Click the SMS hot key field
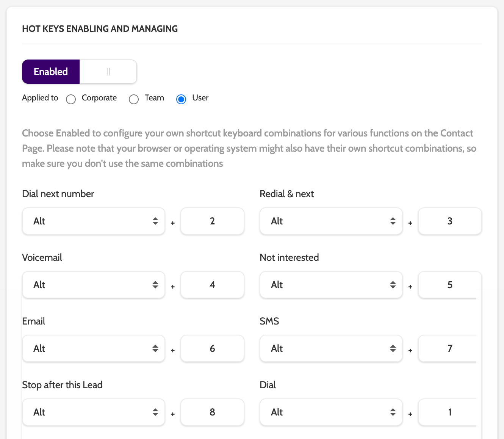 pos(449,348)
